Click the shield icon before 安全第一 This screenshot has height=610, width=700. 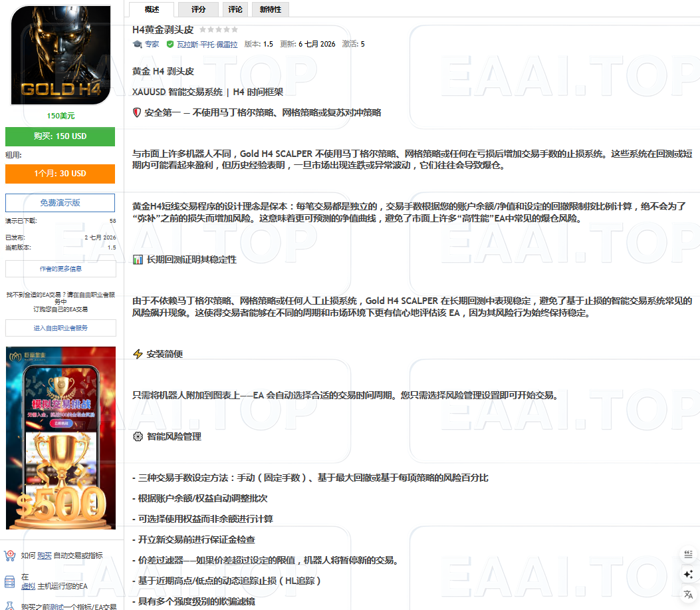click(137, 112)
